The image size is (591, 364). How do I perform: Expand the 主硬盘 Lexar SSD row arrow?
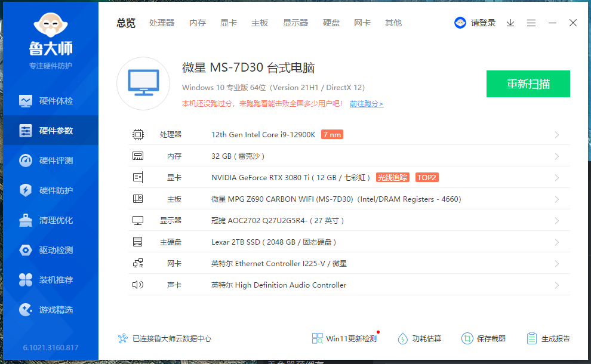tap(556, 242)
